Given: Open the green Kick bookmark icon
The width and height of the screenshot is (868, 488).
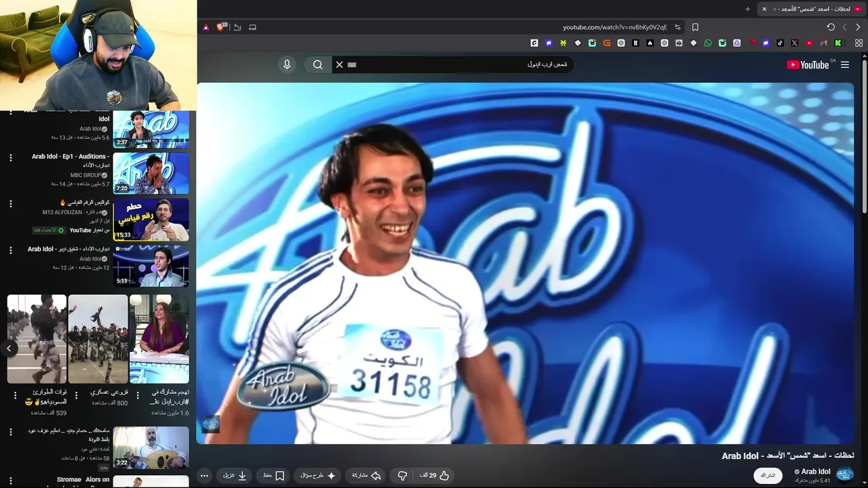Looking at the screenshot, I should 838,43.
